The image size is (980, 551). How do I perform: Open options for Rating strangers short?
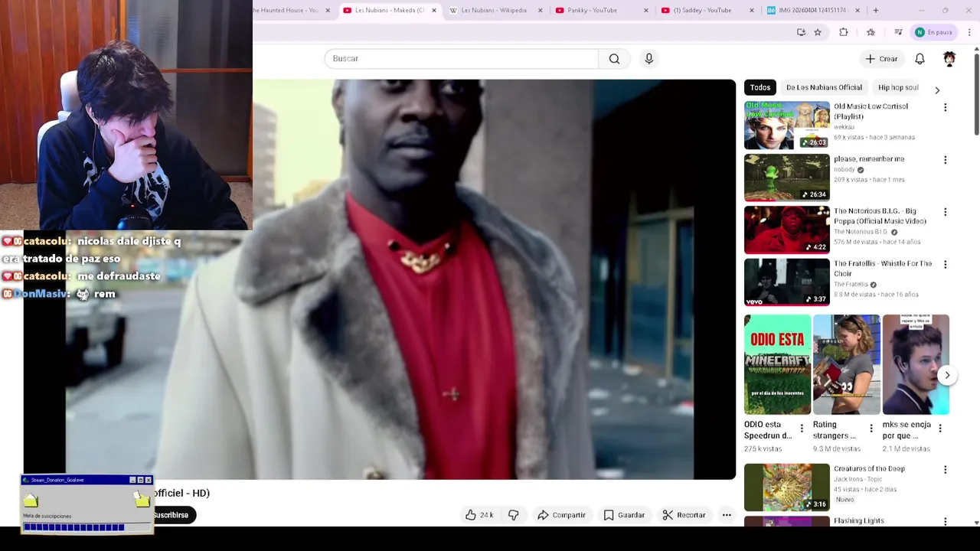pos(871,429)
